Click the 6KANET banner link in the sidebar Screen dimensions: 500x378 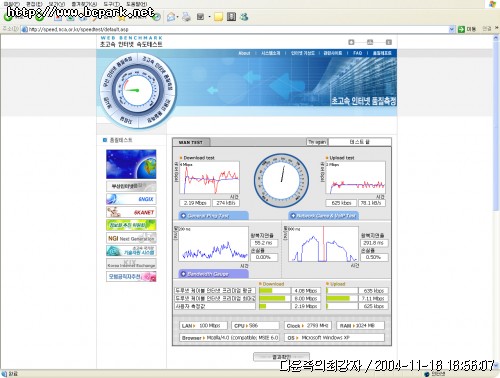click(131, 212)
